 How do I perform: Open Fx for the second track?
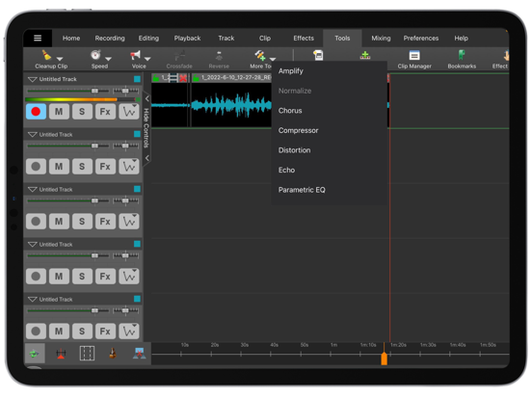pos(105,167)
